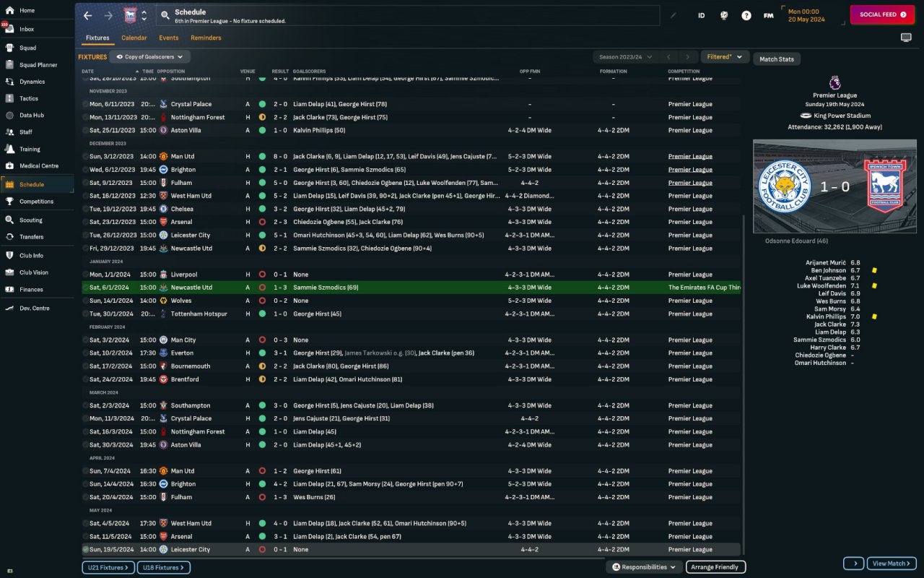
Task: Go to the next season arrow
Action: click(x=688, y=57)
